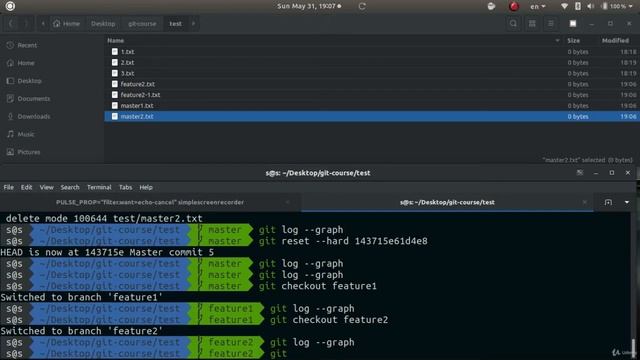Click the master1.txt file icon
The image size is (640, 360).
(x=115, y=106)
